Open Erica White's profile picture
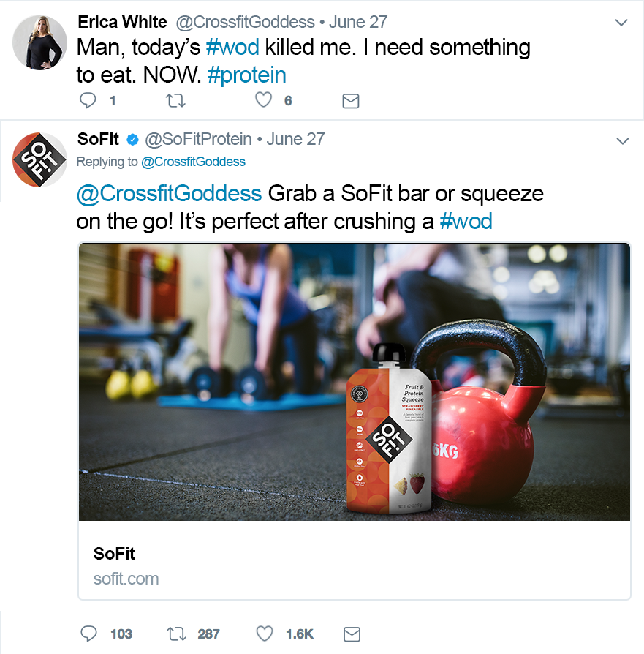This screenshot has width=644, height=654. pos(39,43)
